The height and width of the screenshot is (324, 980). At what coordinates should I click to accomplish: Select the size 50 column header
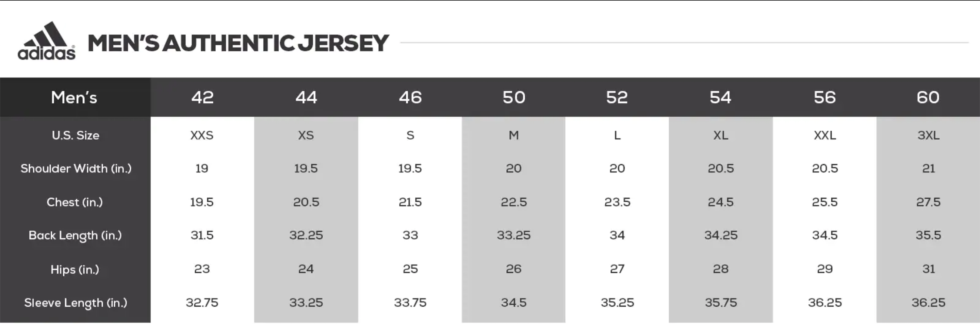pyautogui.click(x=513, y=97)
